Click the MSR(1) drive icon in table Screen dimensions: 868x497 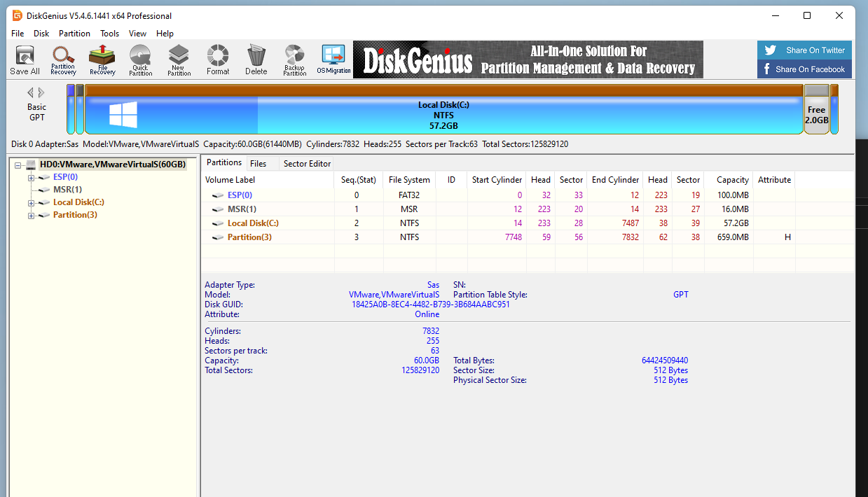coord(219,209)
